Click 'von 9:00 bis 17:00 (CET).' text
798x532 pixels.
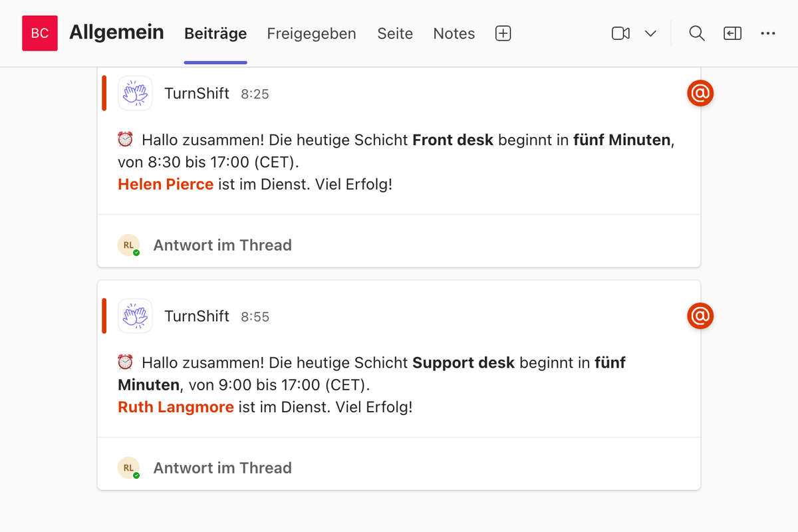tap(279, 385)
